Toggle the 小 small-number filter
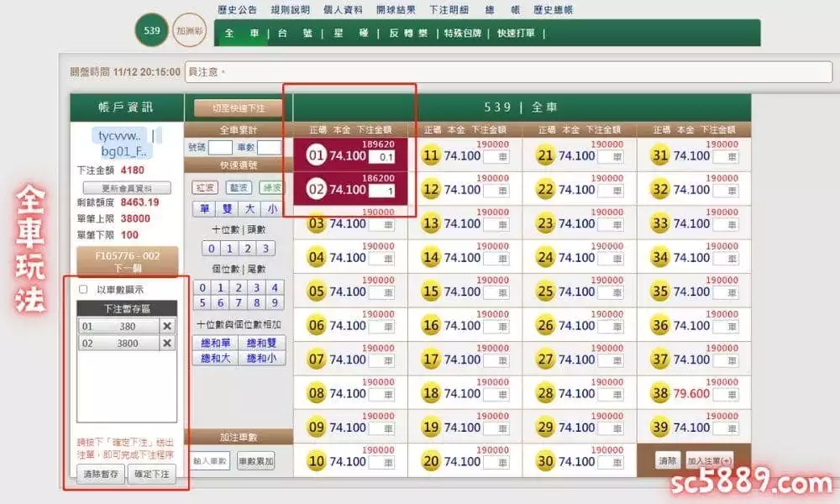Screen dimensions: 840x504 (272, 209)
